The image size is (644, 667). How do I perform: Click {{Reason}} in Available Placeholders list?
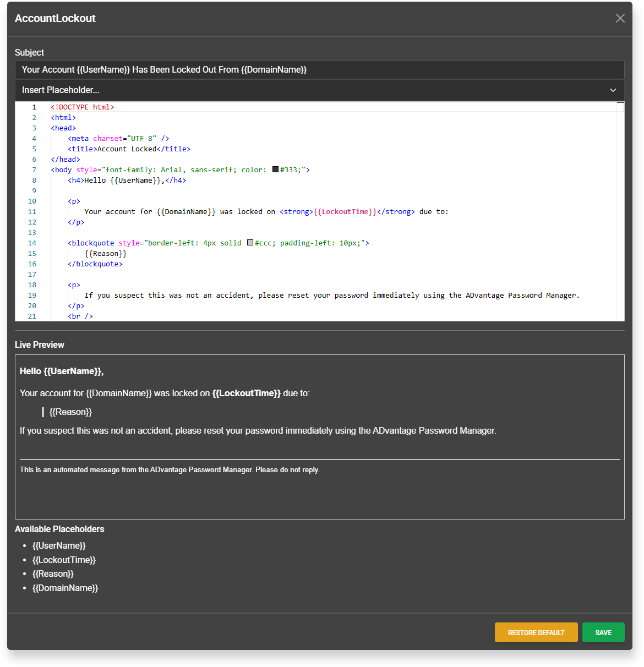click(x=53, y=574)
